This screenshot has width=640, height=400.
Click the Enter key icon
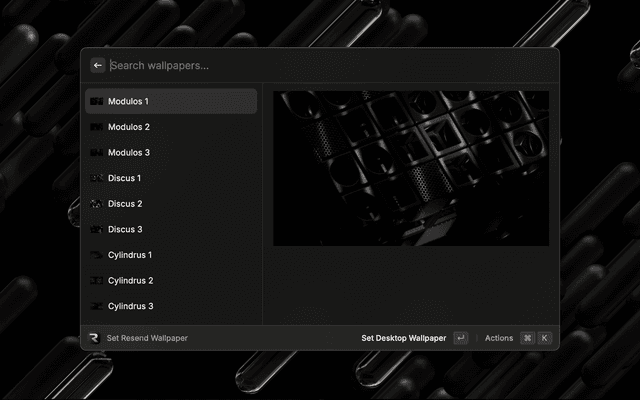[460, 338]
